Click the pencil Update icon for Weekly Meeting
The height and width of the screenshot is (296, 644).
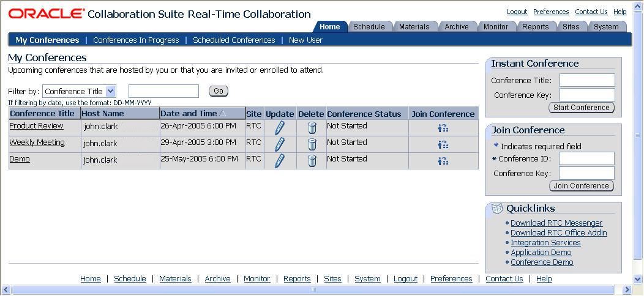pos(280,144)
